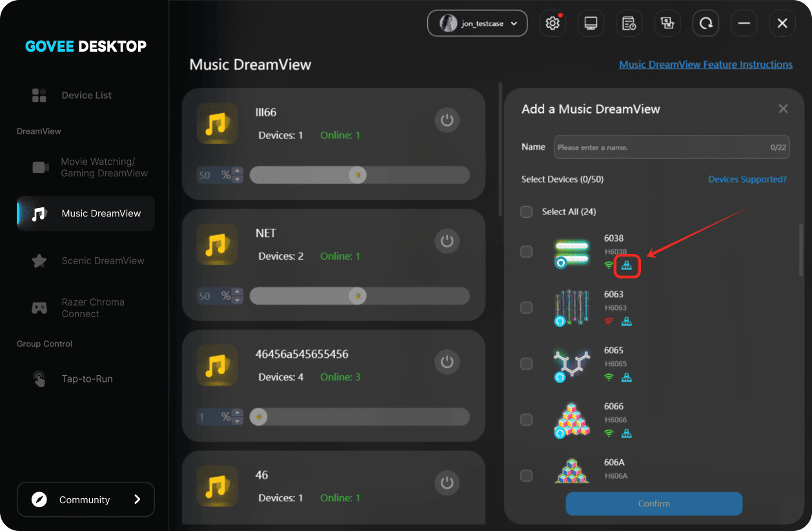Toggle power for the III66 DreamView
This screenshot has height=531, width=812.
(x=447, y=120)
